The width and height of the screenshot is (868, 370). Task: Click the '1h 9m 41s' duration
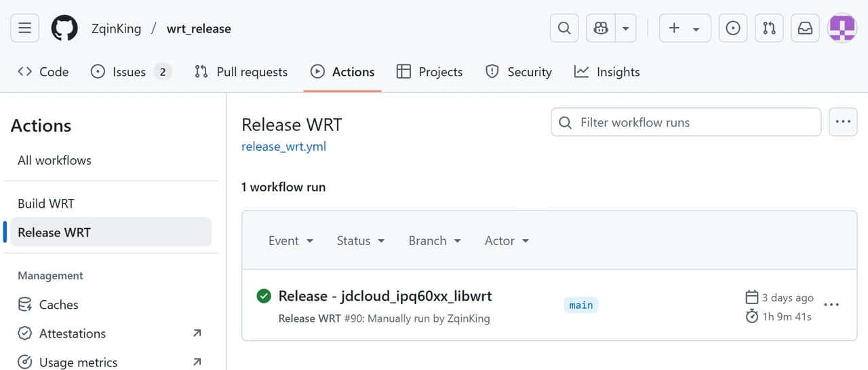[787, 316]
